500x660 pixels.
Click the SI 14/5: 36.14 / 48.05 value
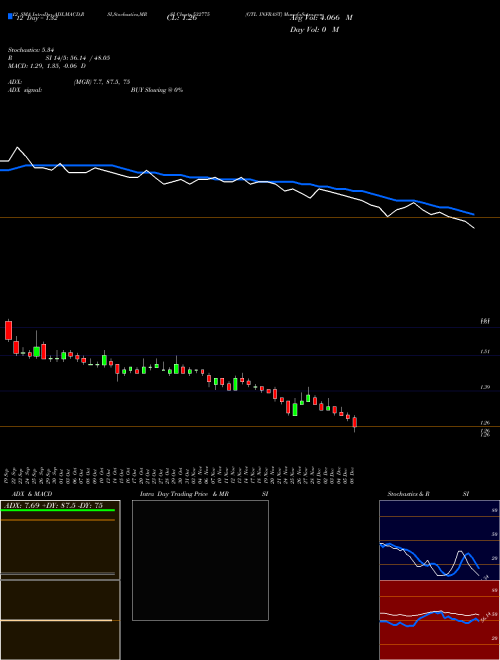(x=78, y=58)
